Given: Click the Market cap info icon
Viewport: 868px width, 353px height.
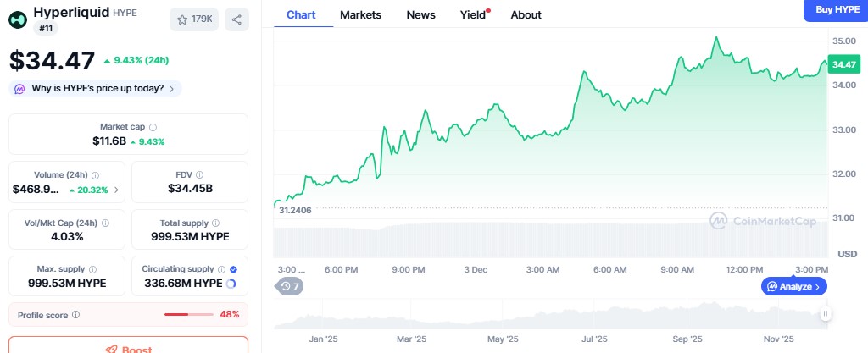Looking at the screenshot, I should pos(153,127).
